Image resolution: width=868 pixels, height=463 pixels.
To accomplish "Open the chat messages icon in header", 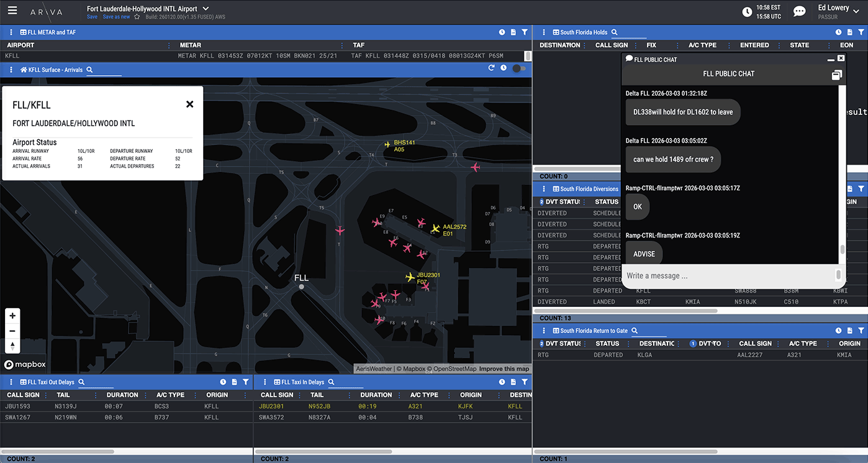I will click(800, 12).
